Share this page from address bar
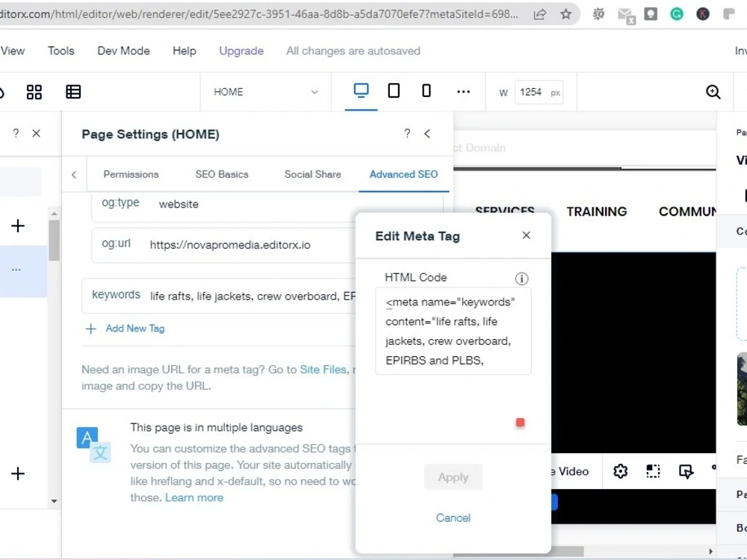 [539, 14]
